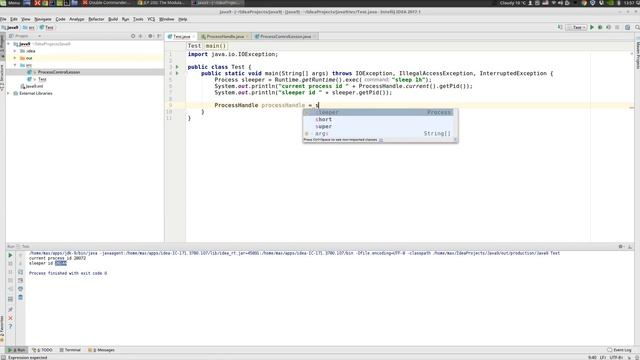Collapse the src folder
Viewport: 640px width, 360px height.
[x=16, y=65]
